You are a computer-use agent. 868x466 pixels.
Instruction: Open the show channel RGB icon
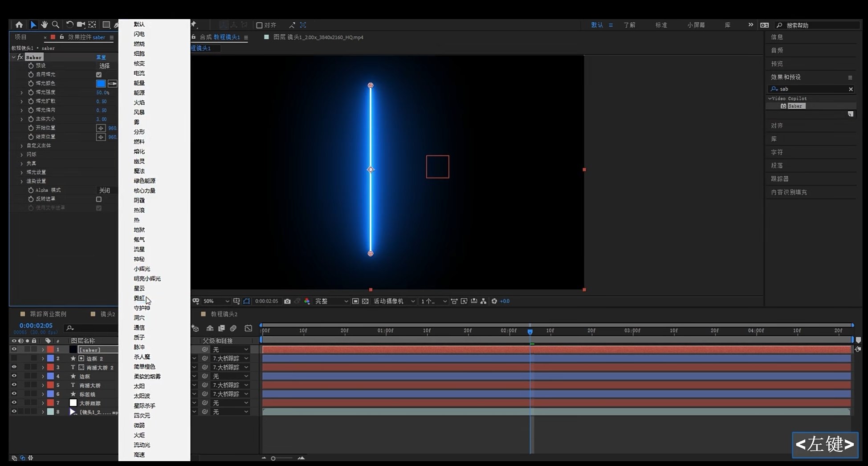point(307,301)
